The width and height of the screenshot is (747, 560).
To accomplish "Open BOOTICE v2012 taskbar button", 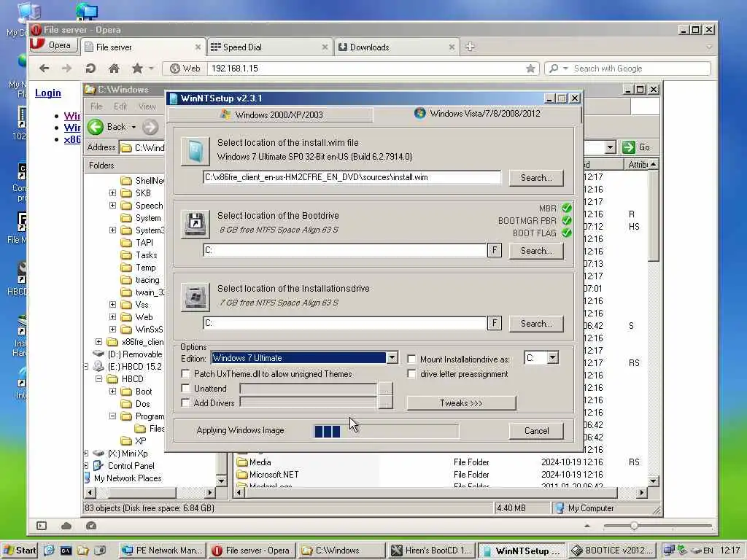I will 612,551.
